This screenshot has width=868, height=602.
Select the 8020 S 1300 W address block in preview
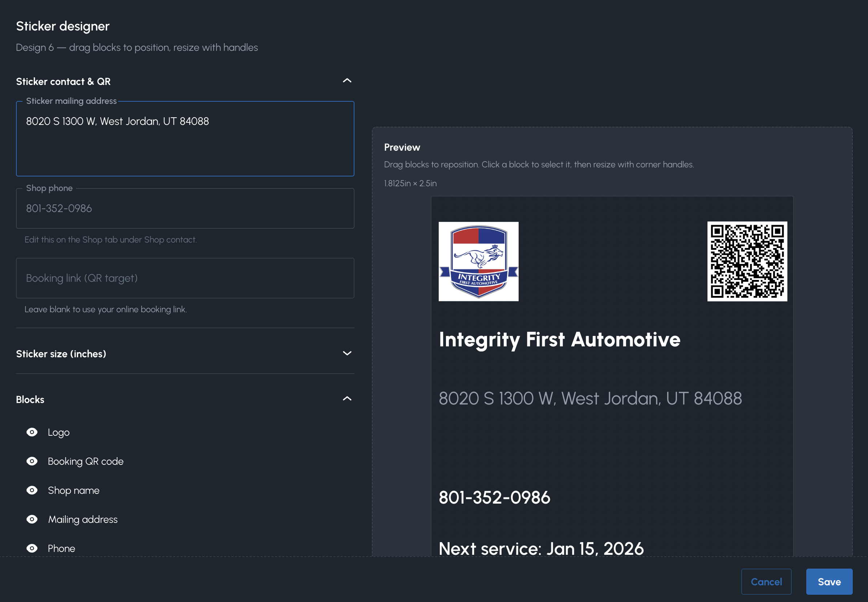pos(590,398)
